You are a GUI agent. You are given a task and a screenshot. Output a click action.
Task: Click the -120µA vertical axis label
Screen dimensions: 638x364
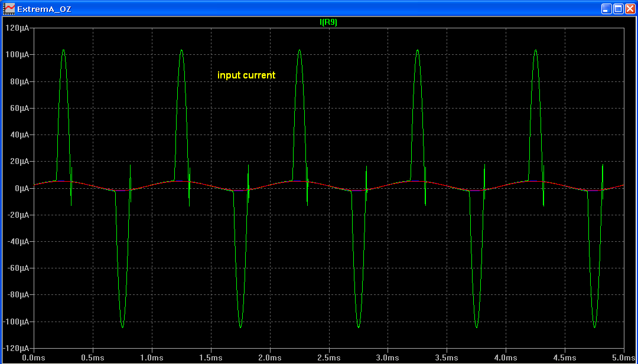[x=18, y=348]
